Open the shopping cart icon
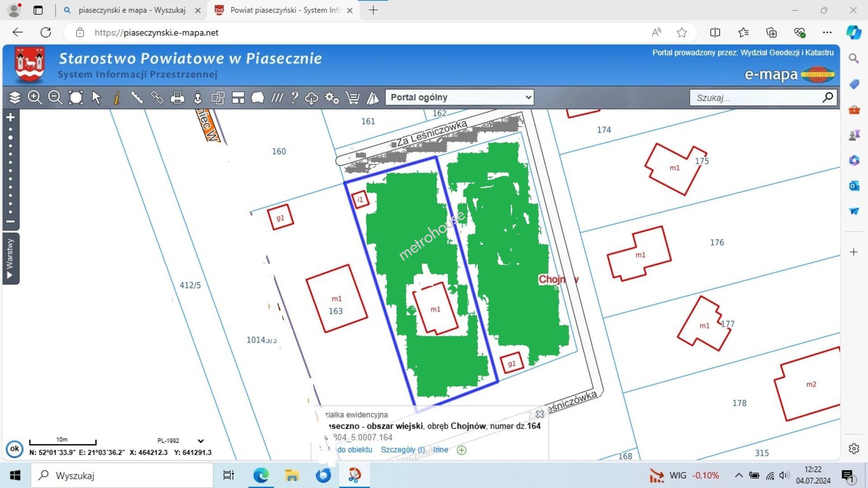This screenshot has height=488, width=868. pos(352,98)
